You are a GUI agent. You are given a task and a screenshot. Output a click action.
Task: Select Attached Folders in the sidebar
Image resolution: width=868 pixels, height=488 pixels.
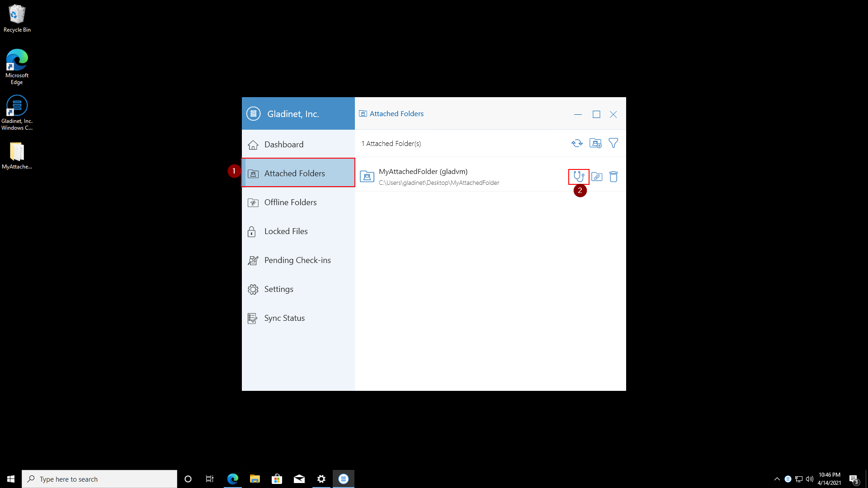coord(298,173)
